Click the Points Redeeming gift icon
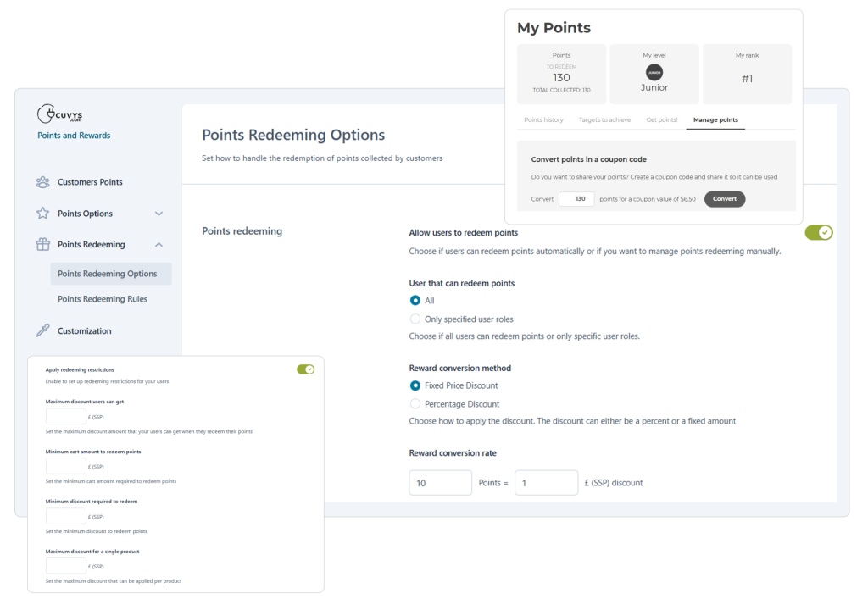Screen dimensions: 868x599 (42, 245)
